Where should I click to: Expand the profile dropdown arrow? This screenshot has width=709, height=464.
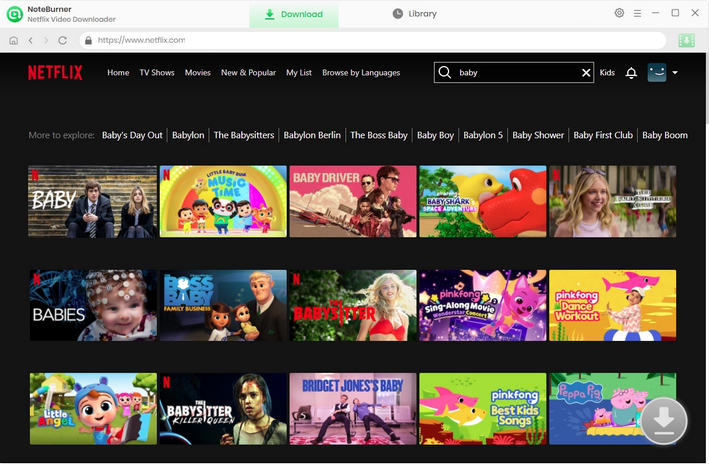tap(675, 72)
